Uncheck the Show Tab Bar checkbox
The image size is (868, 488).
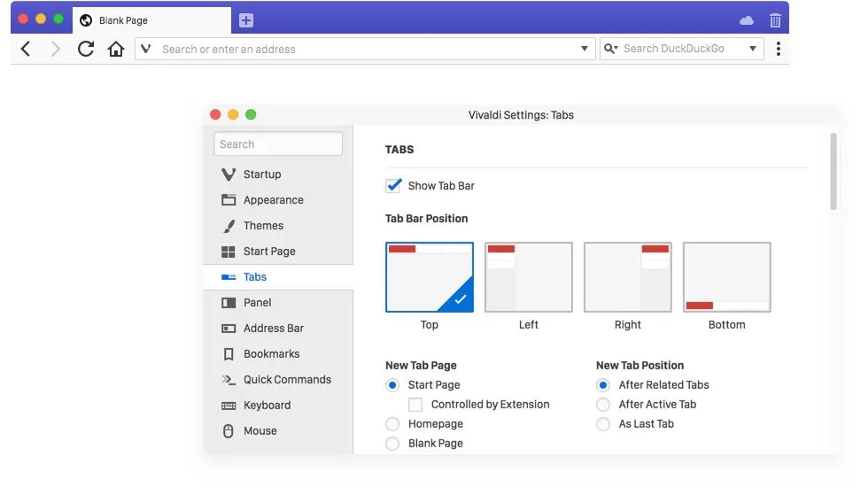point(393,185)
